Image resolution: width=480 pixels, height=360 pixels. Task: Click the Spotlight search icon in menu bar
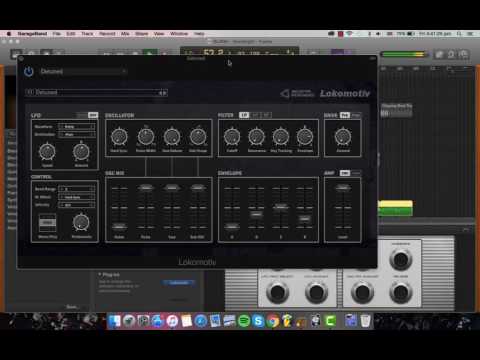click(459, 34)
